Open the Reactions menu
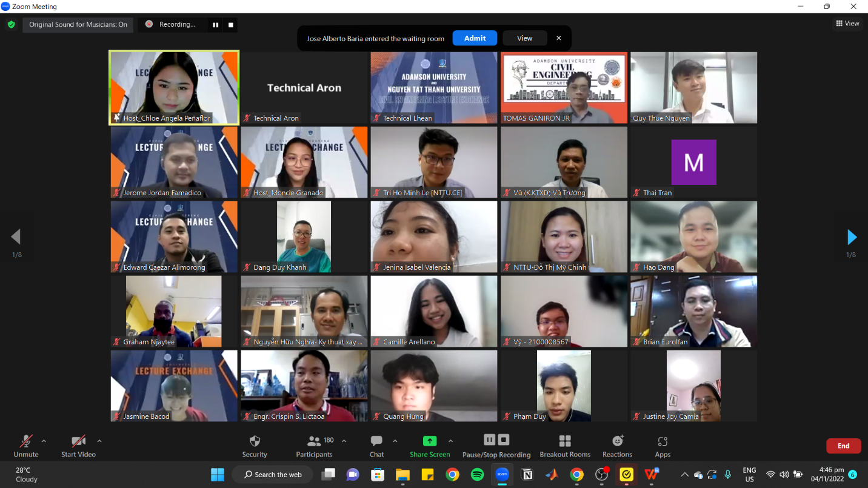This screenshot has width=868, height=488. 617,446
